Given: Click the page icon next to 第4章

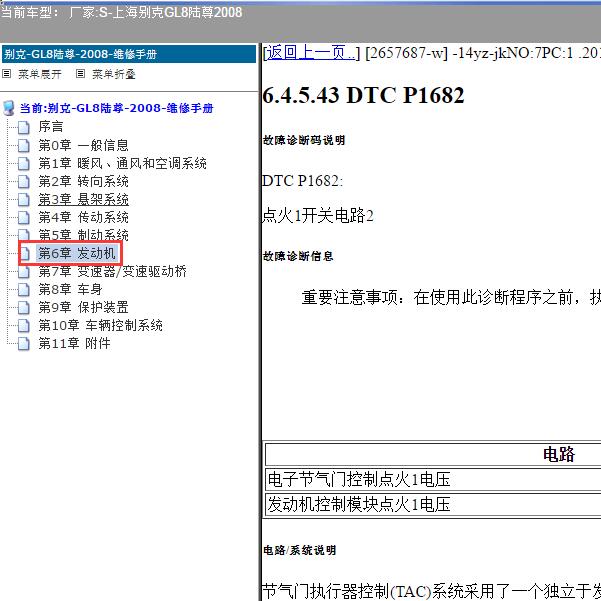Looking at the screenshot, I should click(x=24, y=217).
